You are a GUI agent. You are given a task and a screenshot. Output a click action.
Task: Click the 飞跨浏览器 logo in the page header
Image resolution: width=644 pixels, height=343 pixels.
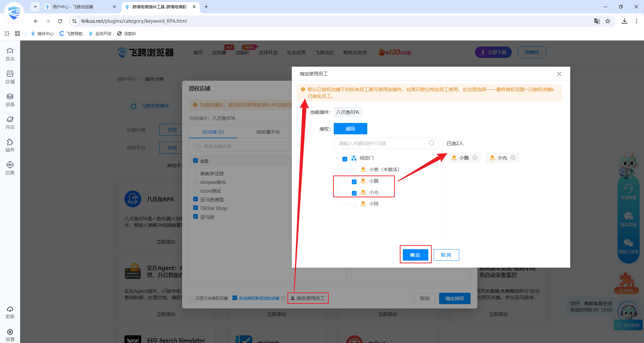coord(146,52)
